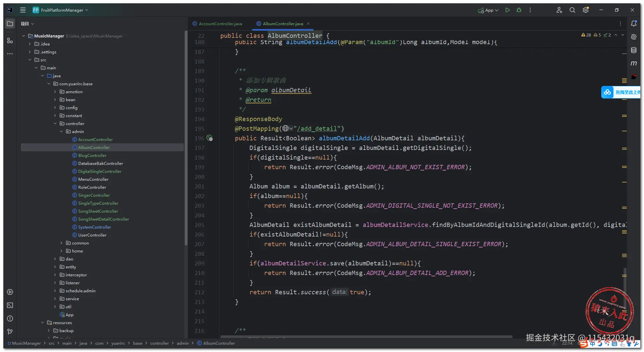Click albumDetailAdd method name on line 196
644x352 pixels.
click(344, 138)
